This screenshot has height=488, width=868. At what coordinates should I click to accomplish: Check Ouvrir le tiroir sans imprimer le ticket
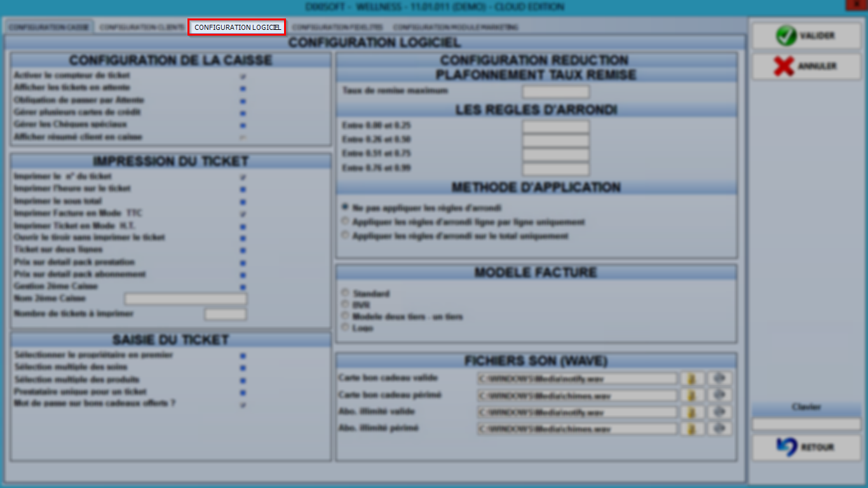point(243,238)
